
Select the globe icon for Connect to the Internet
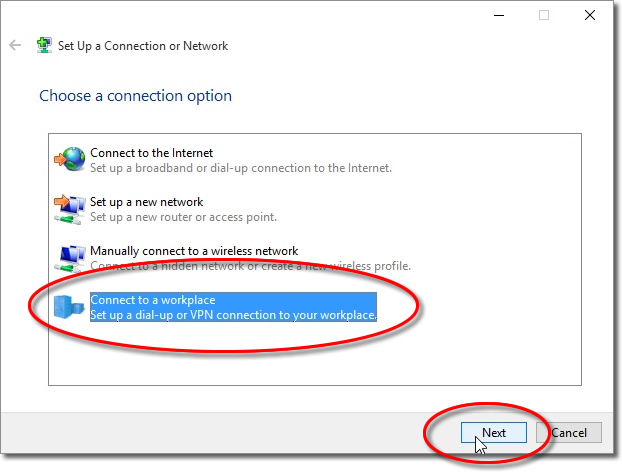[x=70, y=159]
